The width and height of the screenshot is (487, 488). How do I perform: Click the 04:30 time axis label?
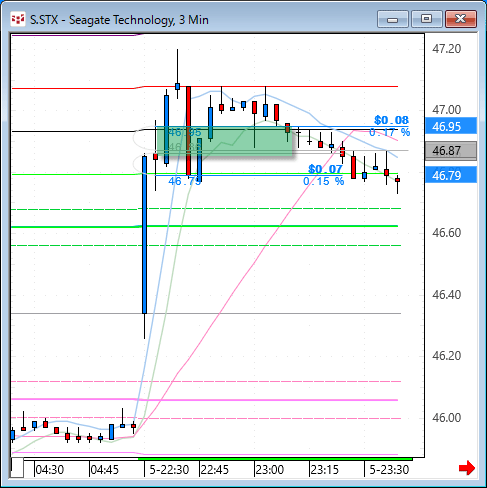click(x=50, y=470)
